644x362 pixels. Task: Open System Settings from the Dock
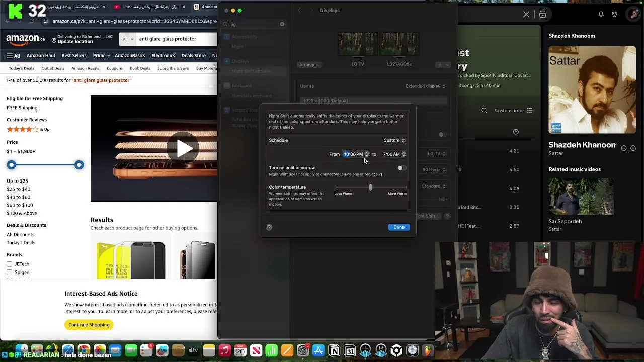(303, 350)
